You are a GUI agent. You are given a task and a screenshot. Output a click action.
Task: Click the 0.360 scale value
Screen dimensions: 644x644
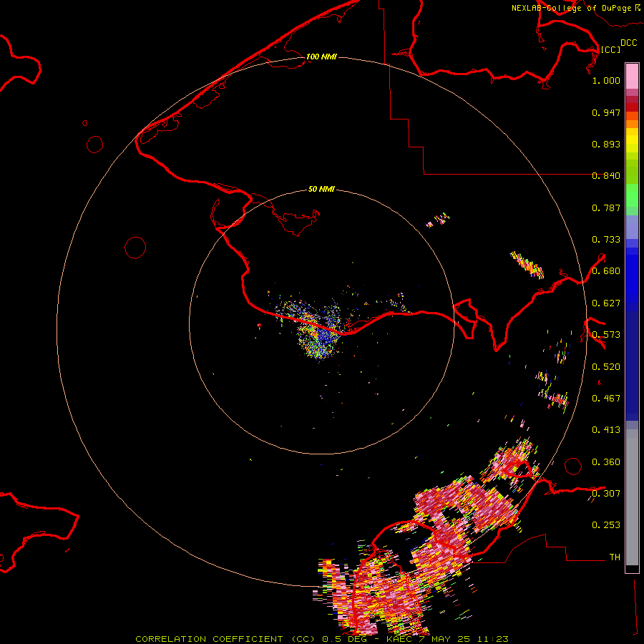[606, 462]
